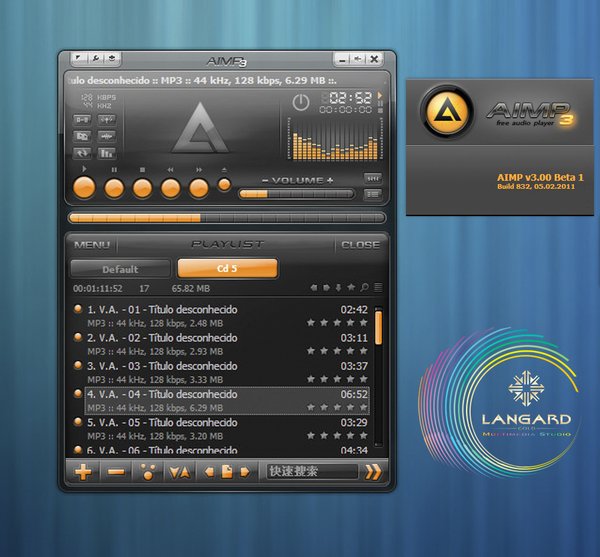Screen dimensions: 600x557
Task: Click the spectrum visualization display
Action: pos(335,139)
